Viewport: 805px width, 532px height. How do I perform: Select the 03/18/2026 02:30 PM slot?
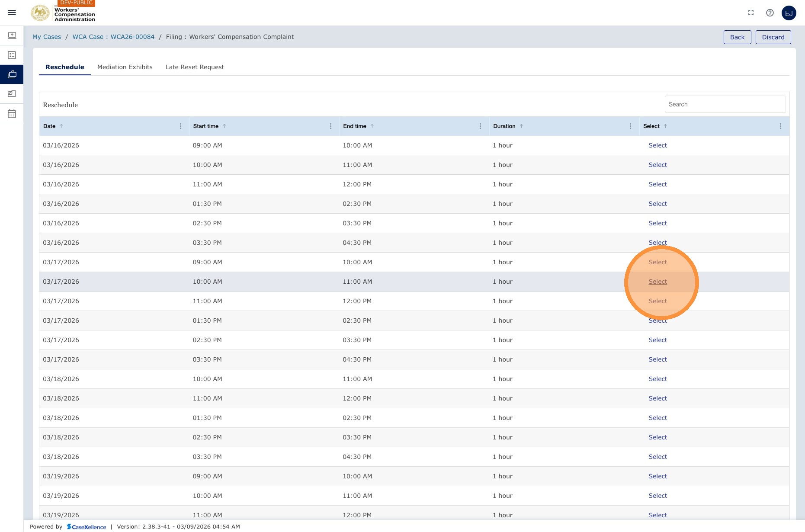[x=658, y=437]
